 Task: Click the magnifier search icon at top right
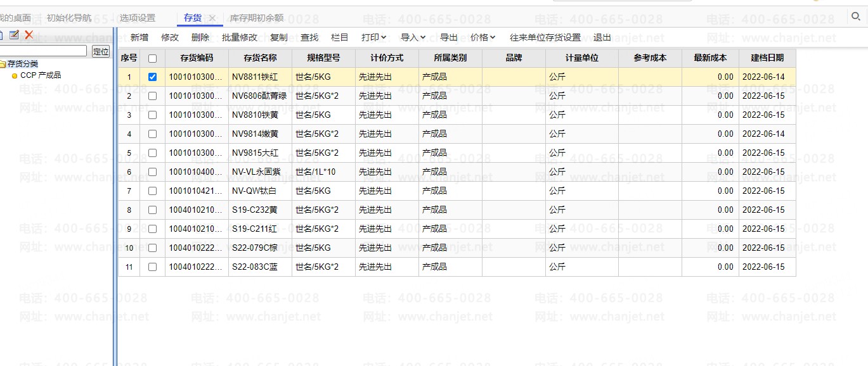(x=856, y=16)
